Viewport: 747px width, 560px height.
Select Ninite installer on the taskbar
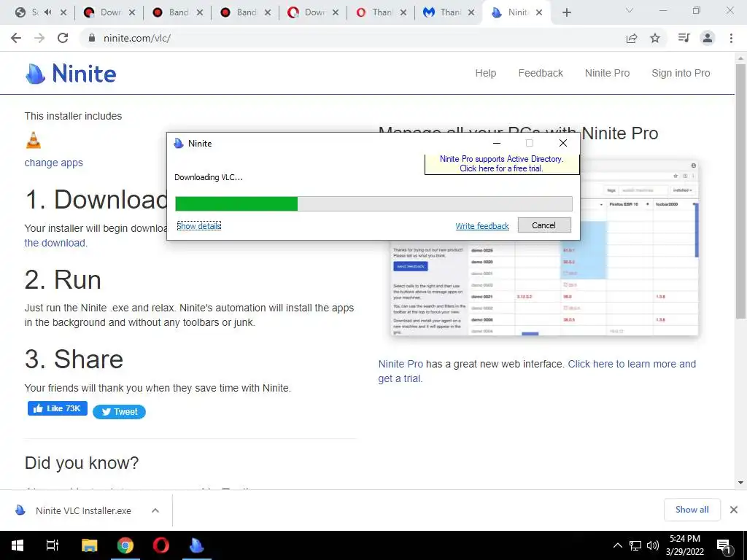pos(196,545)
